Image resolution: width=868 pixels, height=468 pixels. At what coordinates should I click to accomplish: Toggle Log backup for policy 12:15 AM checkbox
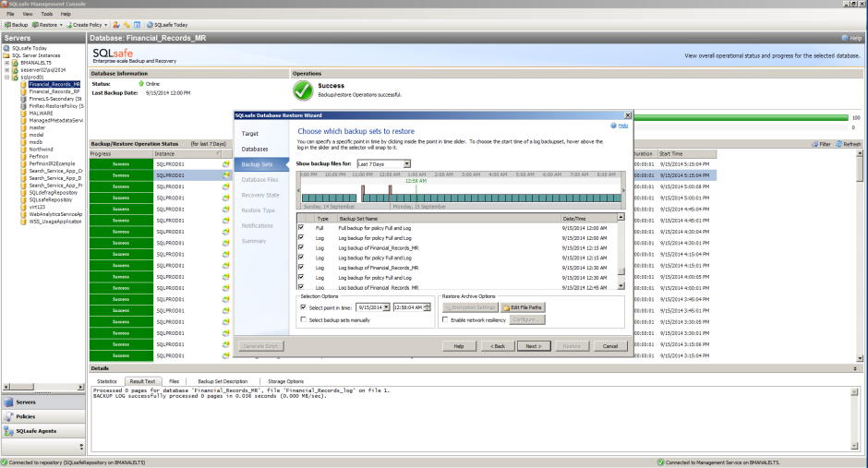[301, 258]
